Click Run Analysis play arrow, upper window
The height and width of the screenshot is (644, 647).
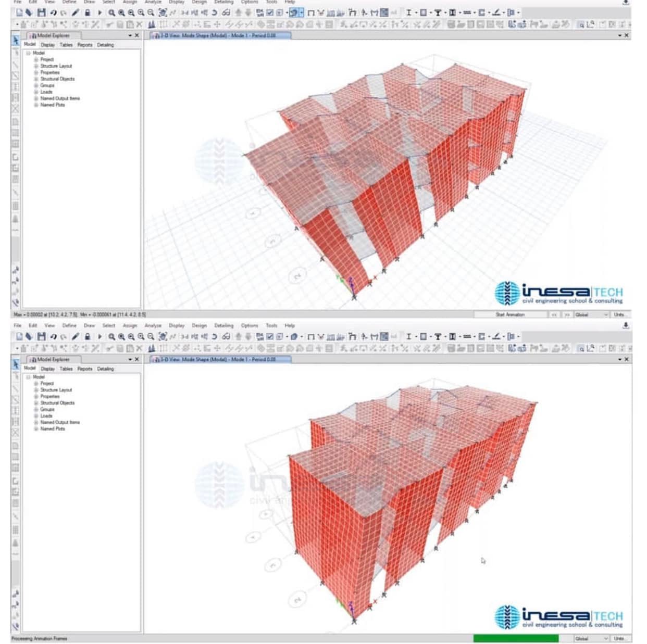pyautogui.click(x=99, y=12)
